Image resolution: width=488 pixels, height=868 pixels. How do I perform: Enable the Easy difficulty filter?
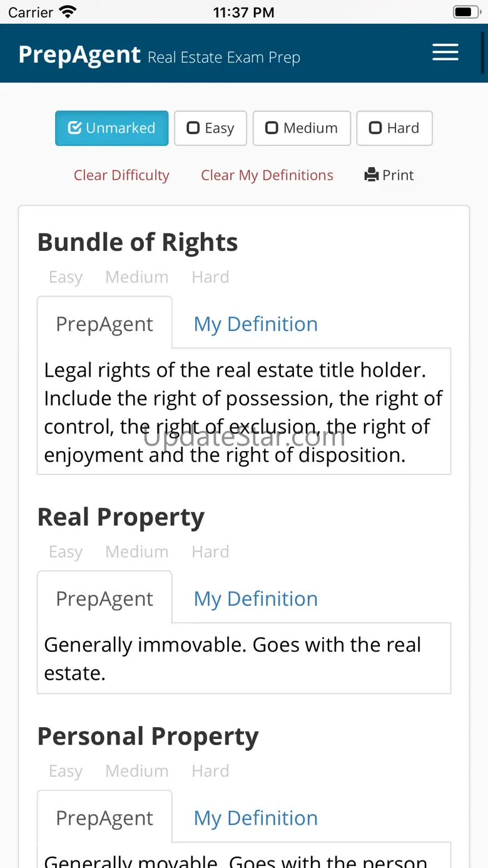(x=210, y=128)
